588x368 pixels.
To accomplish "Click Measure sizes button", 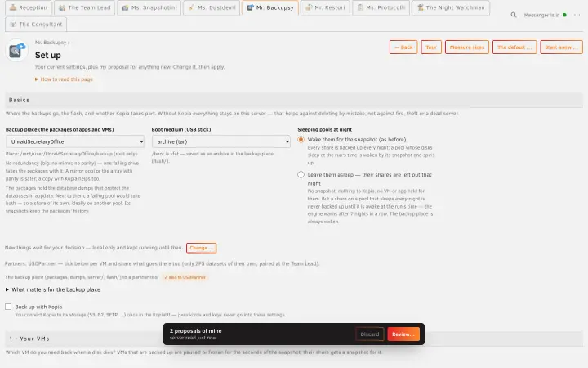I will (x=467, y=47).
